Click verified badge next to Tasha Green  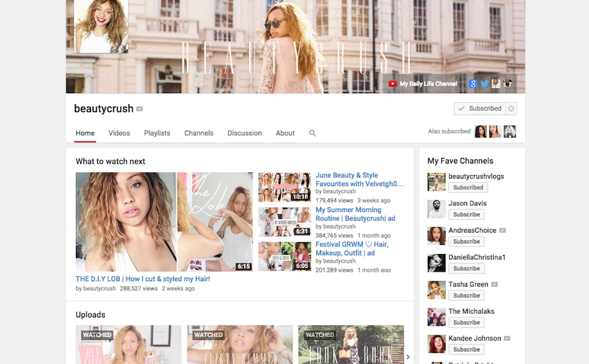tap(494, 285)
